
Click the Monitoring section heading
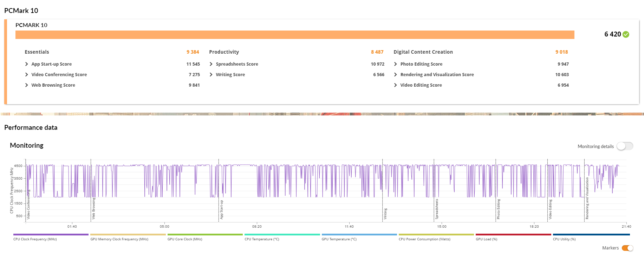tap(27, 146)
